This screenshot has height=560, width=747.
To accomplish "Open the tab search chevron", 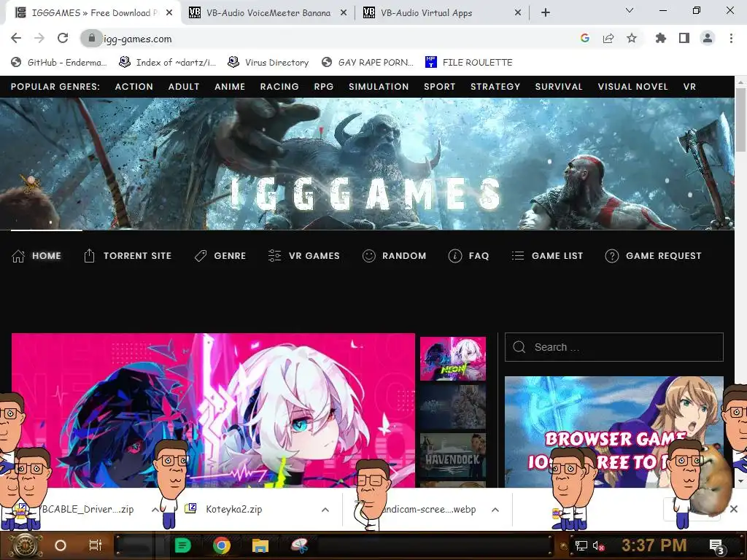I will tap(630, 10).
